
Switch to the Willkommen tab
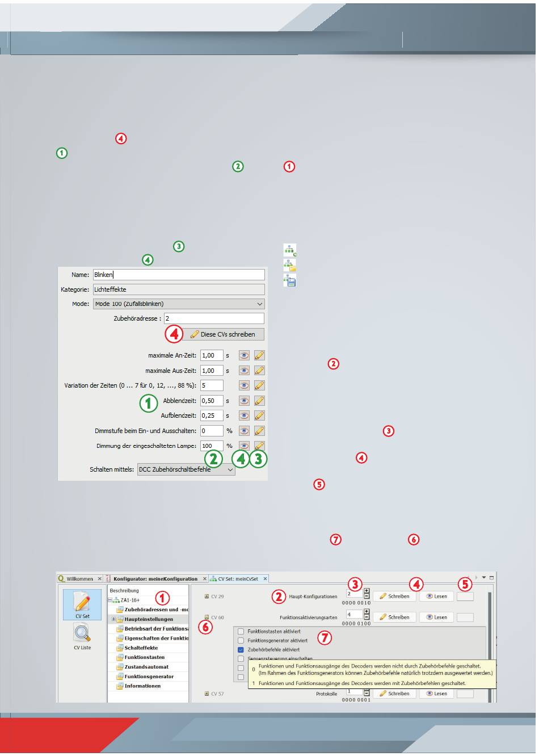79,579
